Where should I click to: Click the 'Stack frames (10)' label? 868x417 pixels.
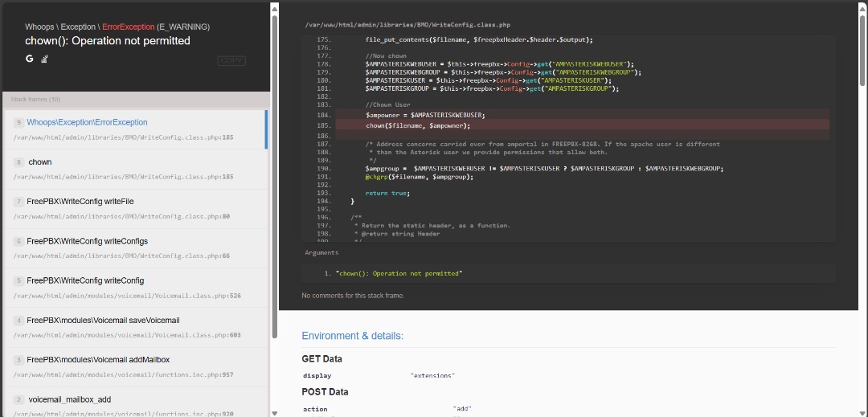pyautogui.click(x=35, y=100)
